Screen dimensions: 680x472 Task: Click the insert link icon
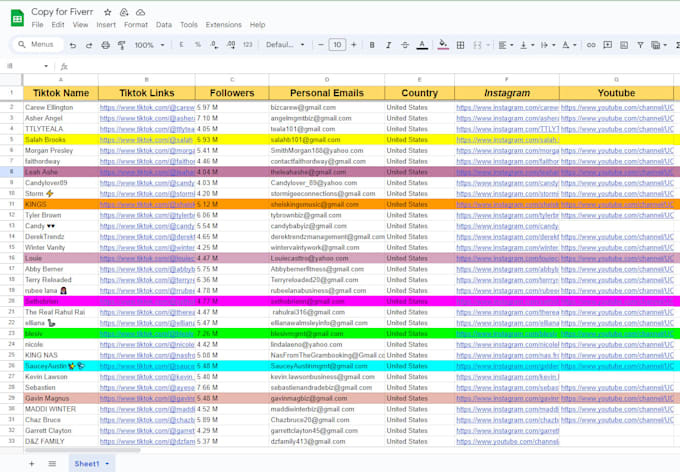pos(591,45)
